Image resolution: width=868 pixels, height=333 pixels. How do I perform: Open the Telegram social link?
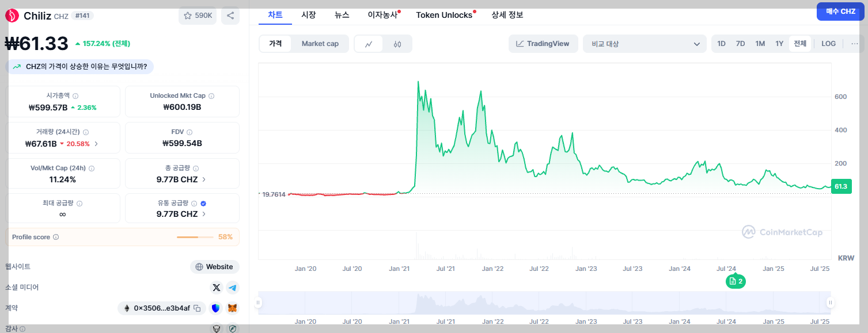(x=233, y=288)
